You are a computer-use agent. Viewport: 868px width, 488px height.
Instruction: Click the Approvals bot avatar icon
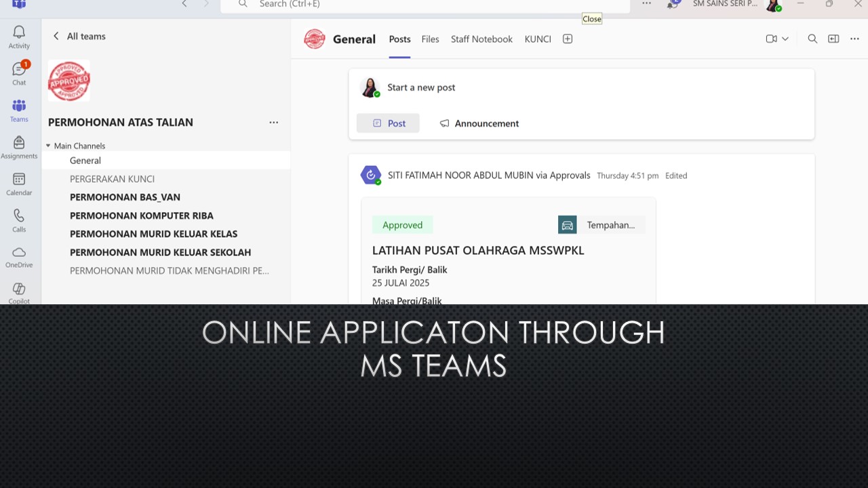370,175
